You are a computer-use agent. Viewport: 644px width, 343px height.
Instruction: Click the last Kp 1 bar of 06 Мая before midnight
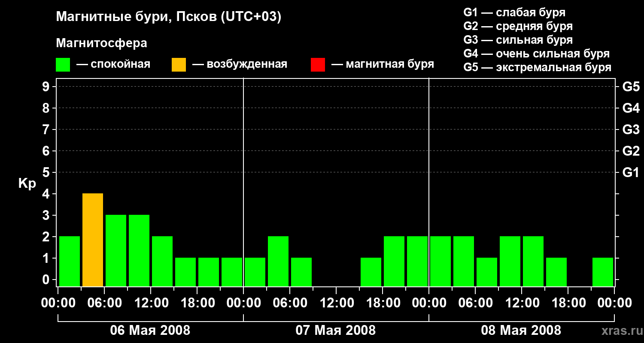pyautogui.click(x=232, y=272)
